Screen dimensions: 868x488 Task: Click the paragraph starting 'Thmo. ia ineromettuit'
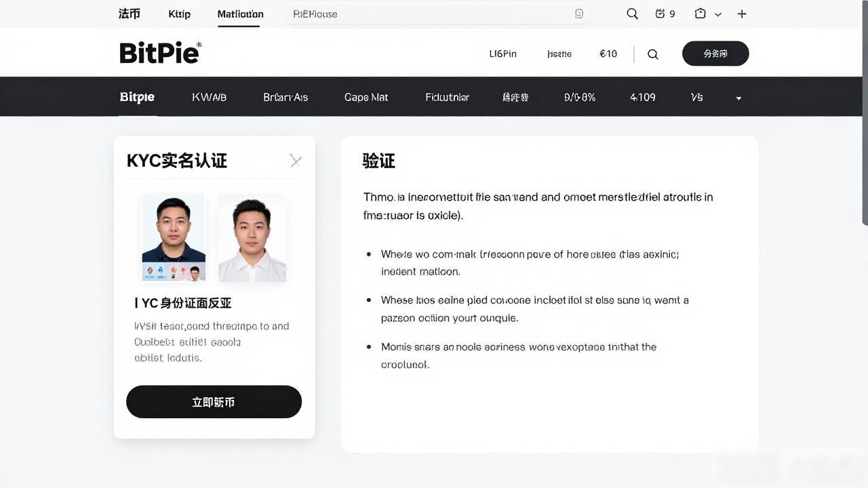pyautogui.click(x=538, y=206)
